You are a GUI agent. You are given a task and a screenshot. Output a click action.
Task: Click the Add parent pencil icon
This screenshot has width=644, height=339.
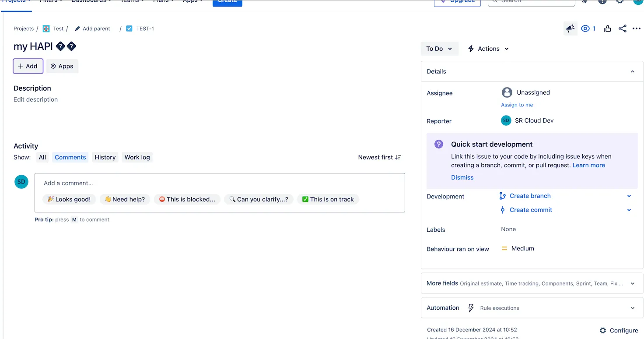click(77, 28)
